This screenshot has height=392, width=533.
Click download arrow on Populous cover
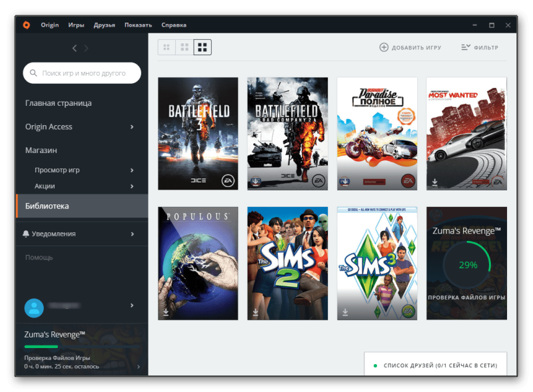tap(166, 312)
